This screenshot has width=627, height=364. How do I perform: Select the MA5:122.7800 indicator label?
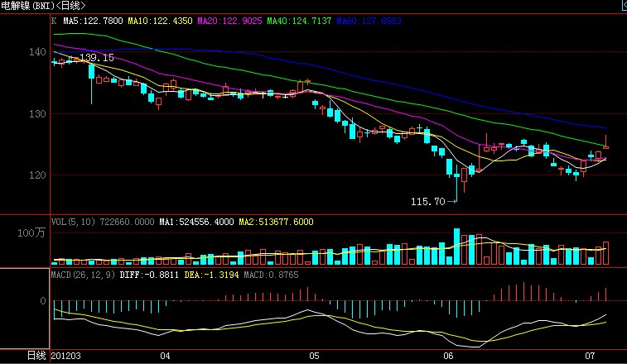pos(93,21)
